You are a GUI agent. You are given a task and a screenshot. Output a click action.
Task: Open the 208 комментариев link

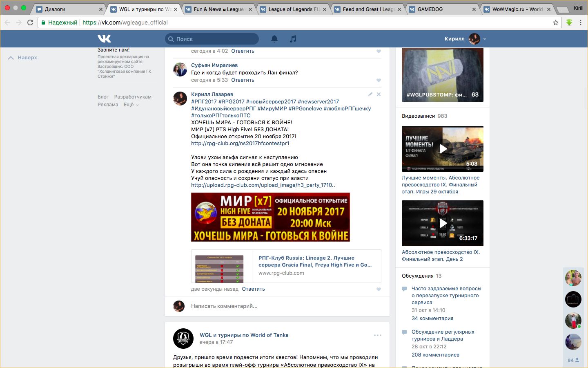(x=435, y=355)
